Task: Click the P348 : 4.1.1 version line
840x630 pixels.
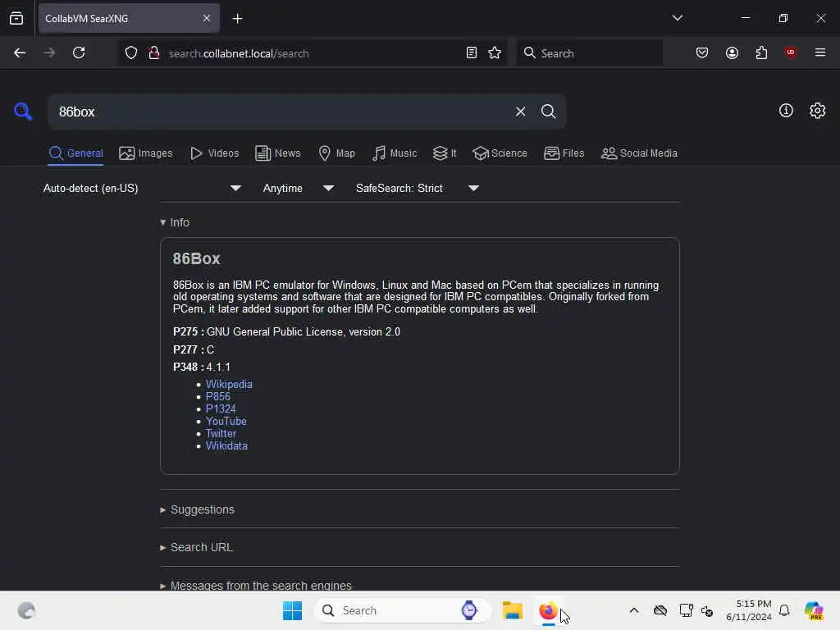Action: pyautogui.click(x=202, y=367)
